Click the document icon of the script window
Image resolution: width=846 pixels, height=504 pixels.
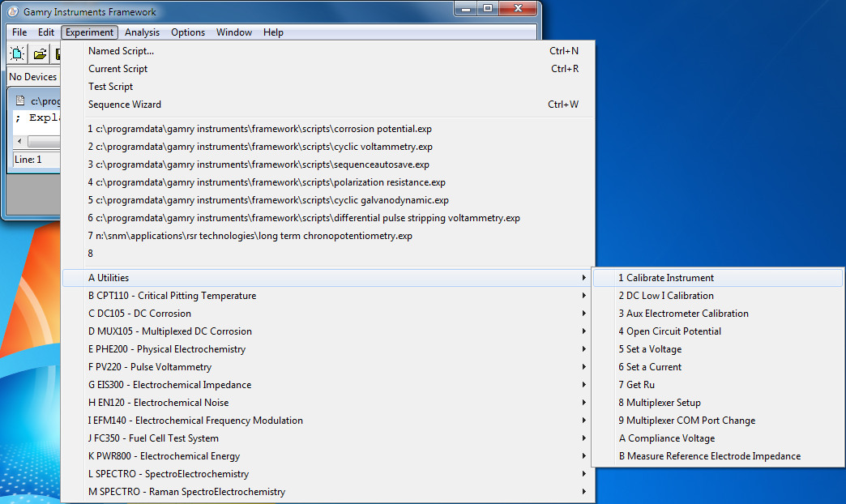click(20, 100)
